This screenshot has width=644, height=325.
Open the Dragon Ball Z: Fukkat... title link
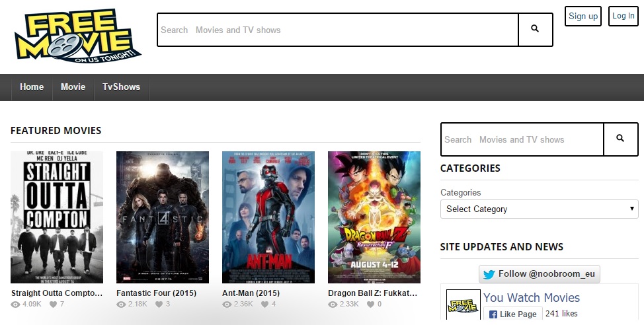372,293
